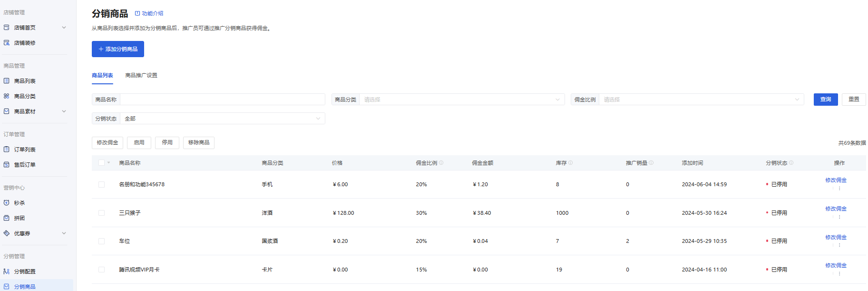Click the 商品分类 grid icon

pyautogui.click(x=7, y=96)
